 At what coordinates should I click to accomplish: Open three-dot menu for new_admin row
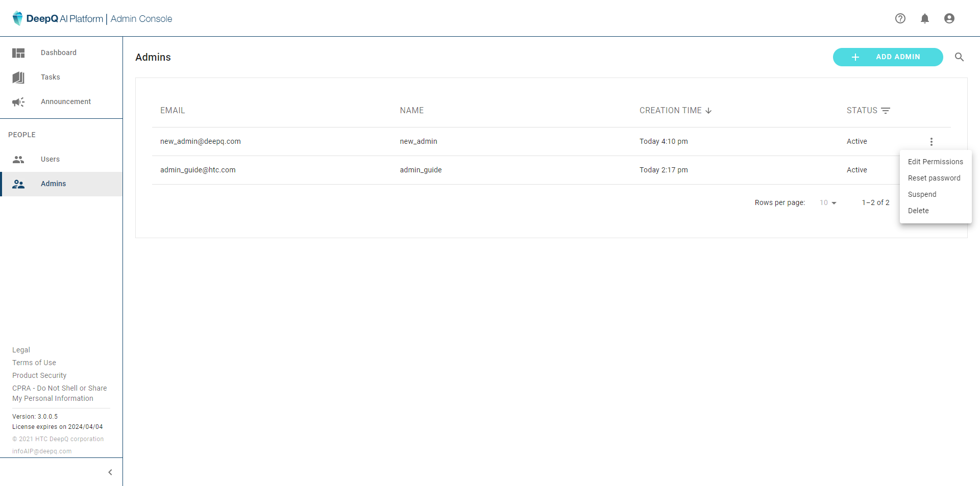[x=932, y=142]
